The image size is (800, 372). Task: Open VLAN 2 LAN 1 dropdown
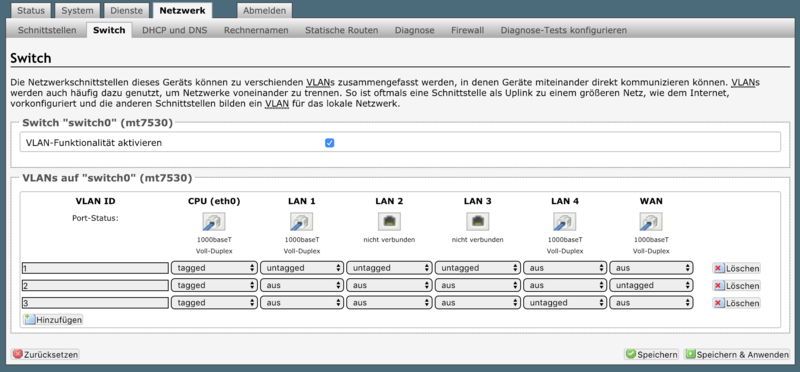(302, 285)
